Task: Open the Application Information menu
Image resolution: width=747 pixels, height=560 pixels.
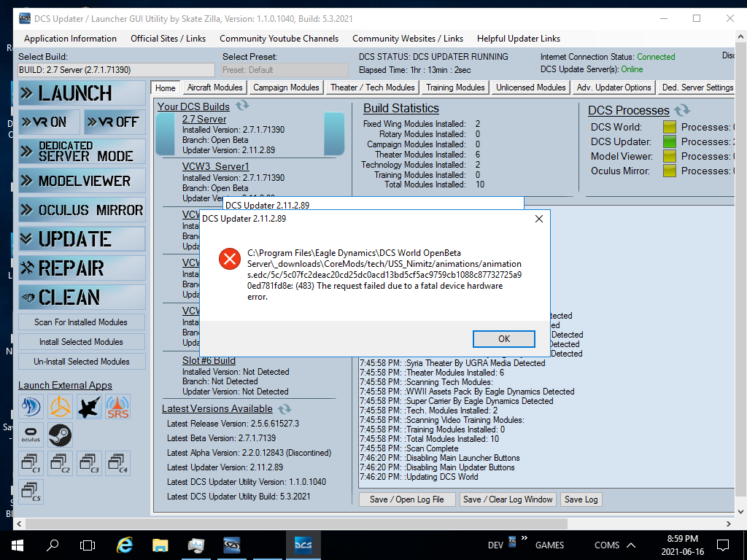Action: 71,39
